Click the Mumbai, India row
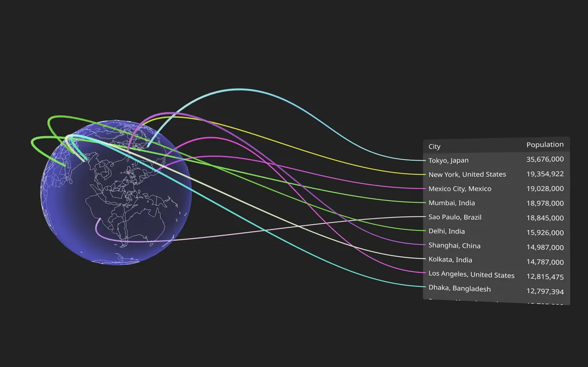Image resolution: width=588 pixels, height=367 pixels. (451, 202)
